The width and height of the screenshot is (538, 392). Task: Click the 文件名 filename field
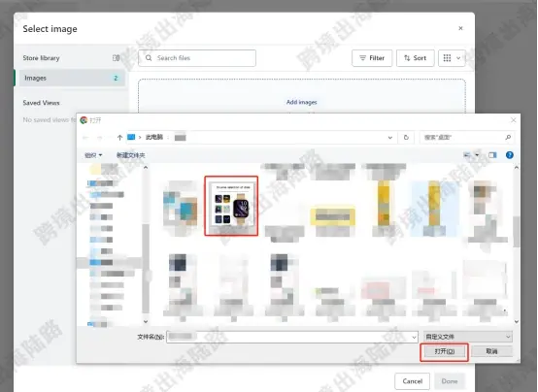click(x=291, y=337)
